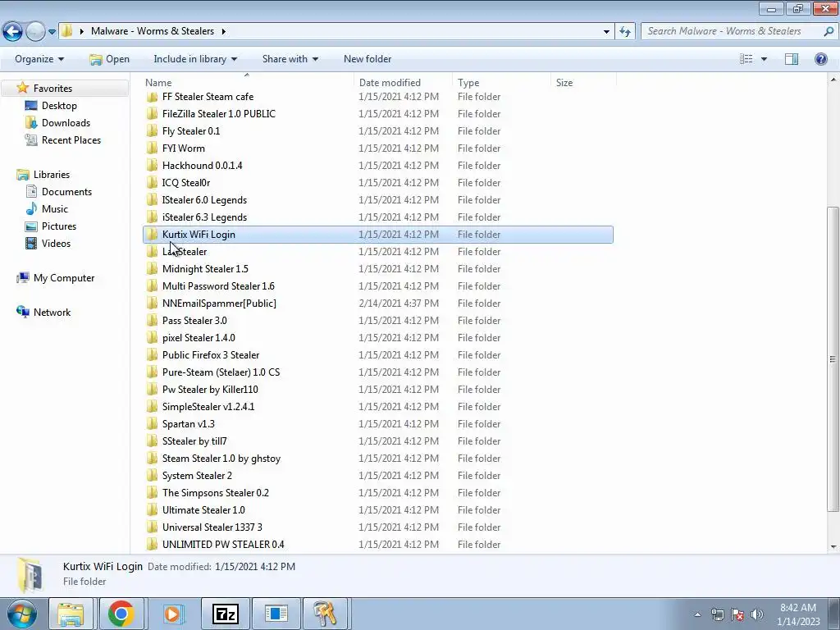Open the view options dropdown arrow

tap(764, 59)
